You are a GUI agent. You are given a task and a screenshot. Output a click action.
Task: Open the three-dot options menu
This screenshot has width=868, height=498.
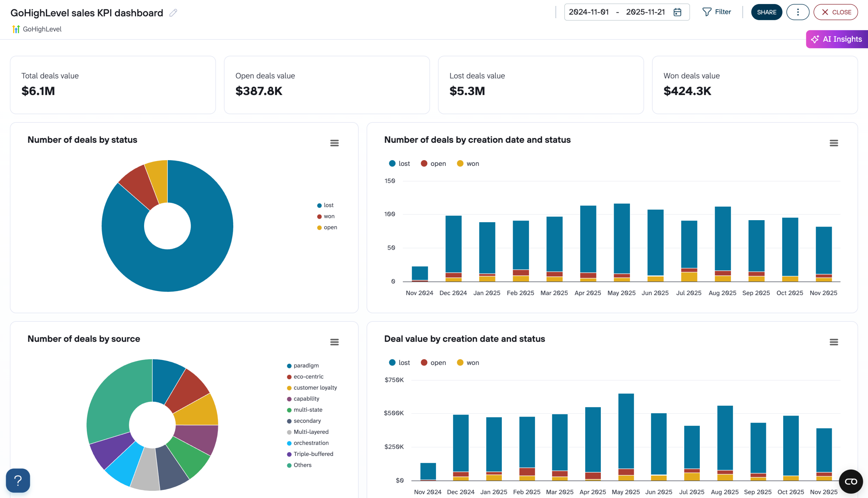(x=797, y=12)
